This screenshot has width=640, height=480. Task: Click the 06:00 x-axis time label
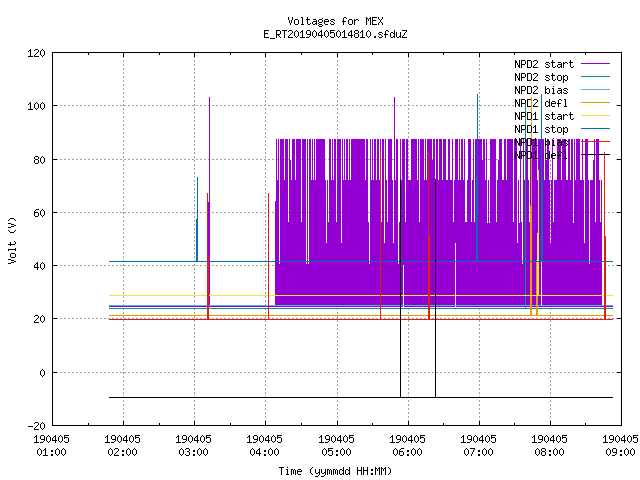tap(407, 452)
